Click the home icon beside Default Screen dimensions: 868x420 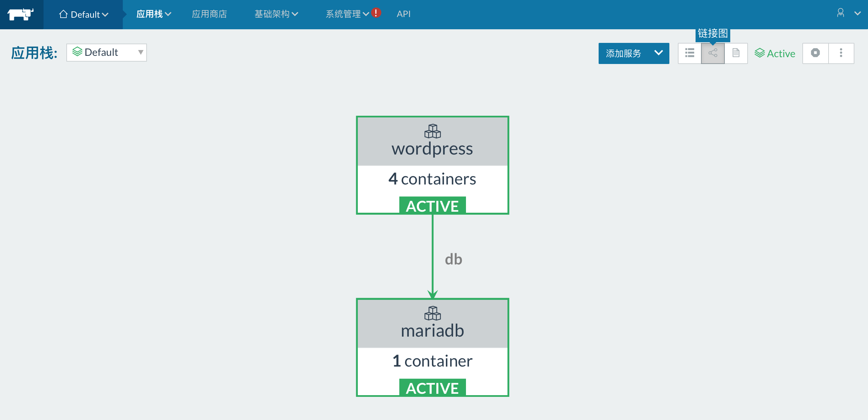[63, 14]
